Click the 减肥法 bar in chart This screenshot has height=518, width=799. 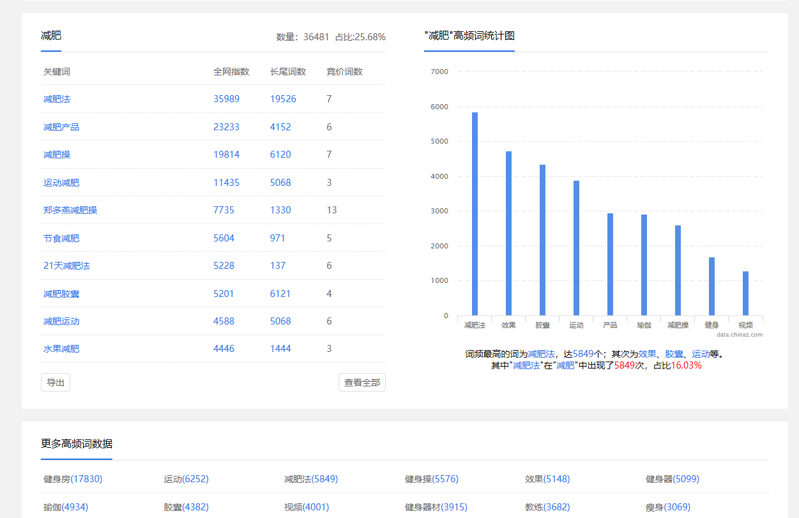tap(475, 214)
